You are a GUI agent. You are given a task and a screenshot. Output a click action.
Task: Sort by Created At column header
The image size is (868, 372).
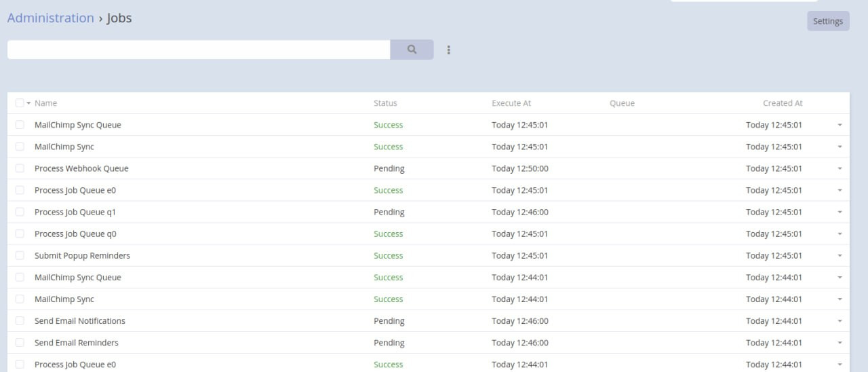pos(782,103)
